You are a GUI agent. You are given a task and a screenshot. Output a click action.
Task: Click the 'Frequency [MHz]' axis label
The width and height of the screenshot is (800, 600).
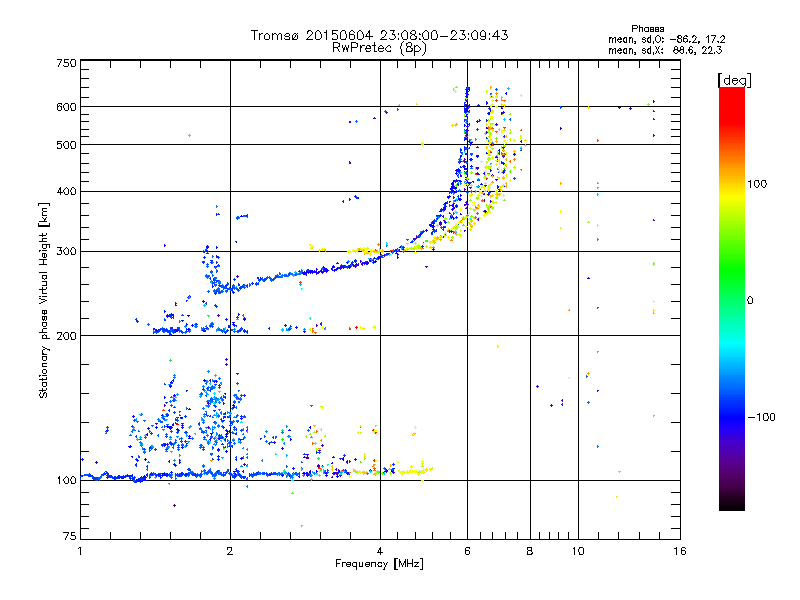pos(379,564)
